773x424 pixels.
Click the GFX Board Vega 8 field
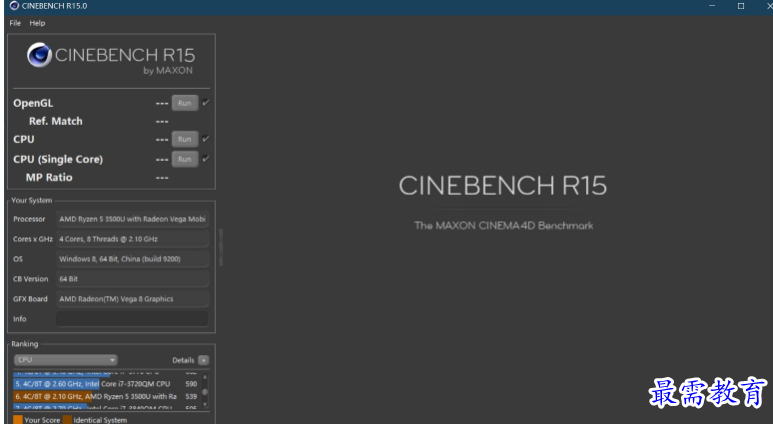pos(132,299)
